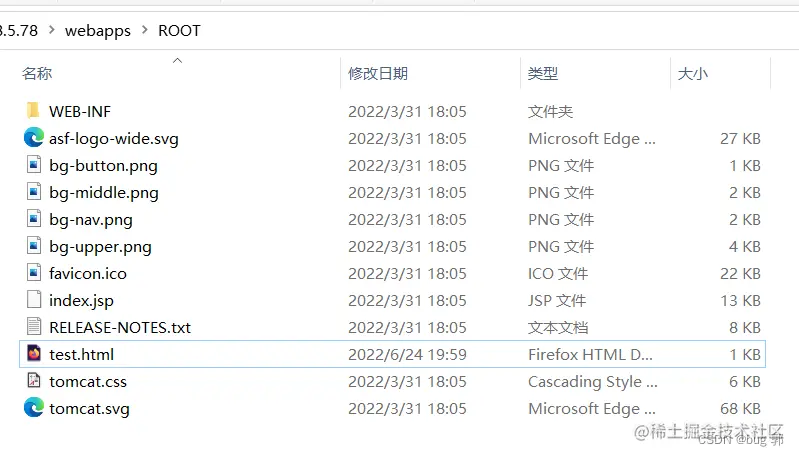This screenshot has width=799, height=456.
Task: Expand the chevron before webapps in address bar
Action: [x=51, y=30]
